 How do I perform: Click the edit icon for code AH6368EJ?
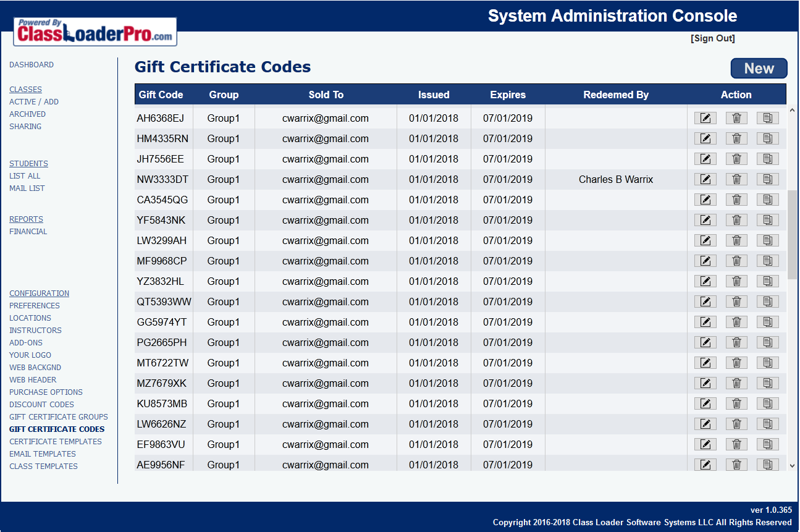click(705, 118)
